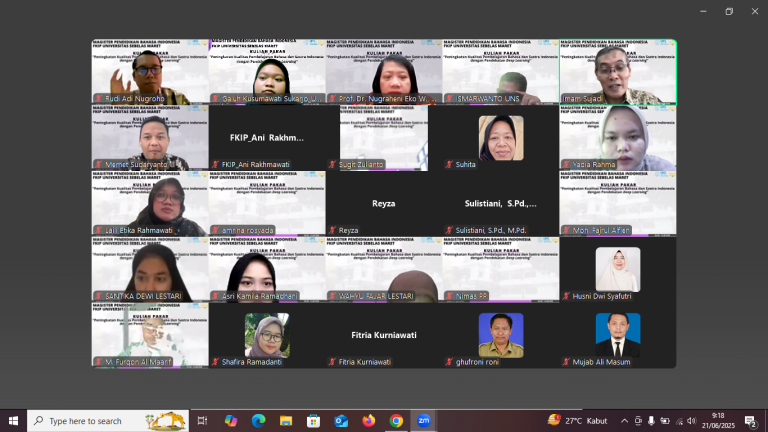The height and width of the screenshot is (432, 768).
Task: Click the 'Nimas PP' name label
Action: pos(471,296)
